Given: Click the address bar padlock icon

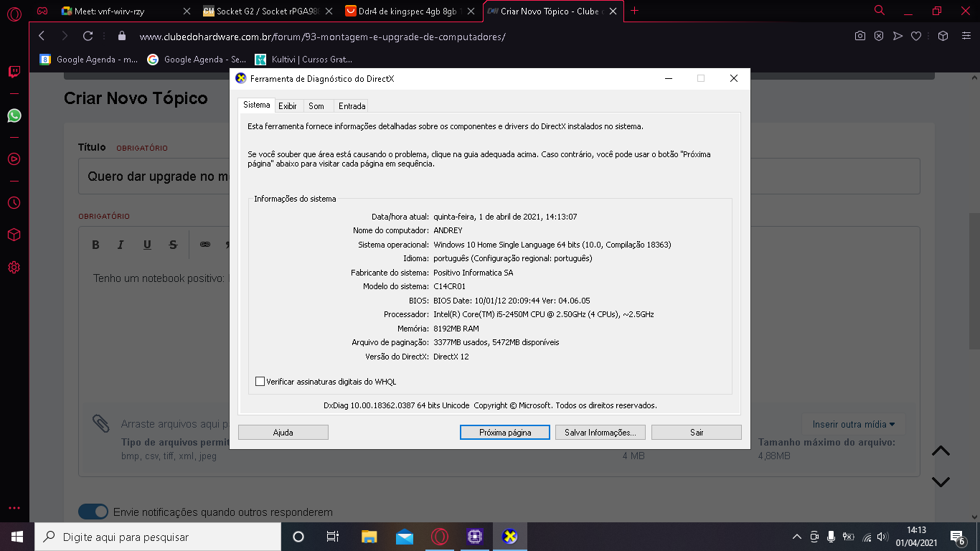Looking at the screenshot, I should click(121, 36).
